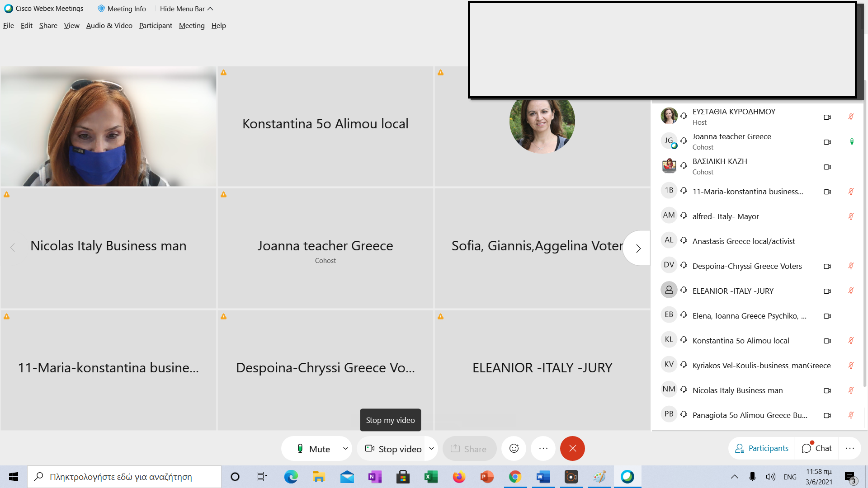The image size is (868, 488).
Task: Click Windows search box in taskbar
Action: pos(124,477)
